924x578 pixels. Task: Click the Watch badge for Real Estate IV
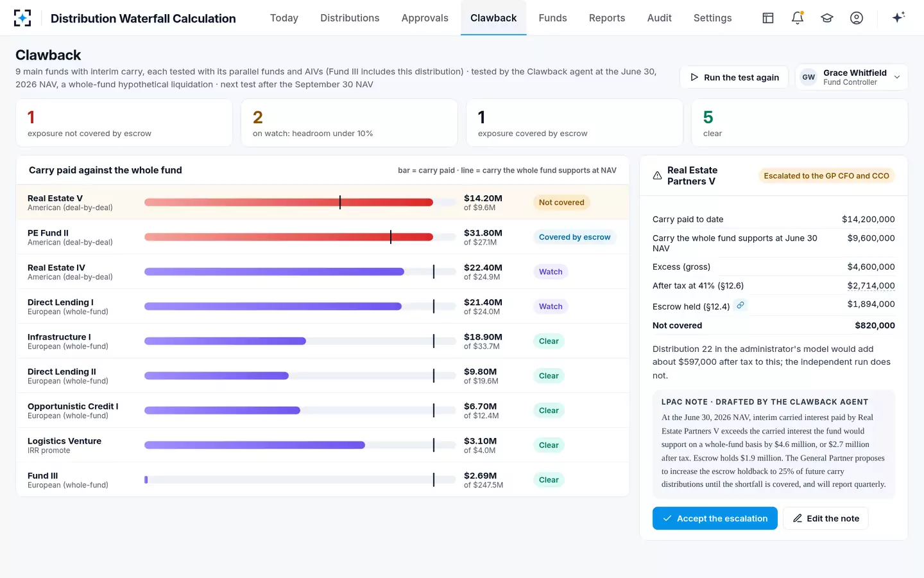[x=551, y=272]
